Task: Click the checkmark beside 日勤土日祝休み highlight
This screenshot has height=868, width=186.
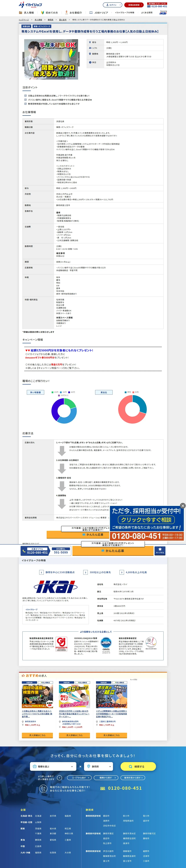Action: (x=25, y=96)
